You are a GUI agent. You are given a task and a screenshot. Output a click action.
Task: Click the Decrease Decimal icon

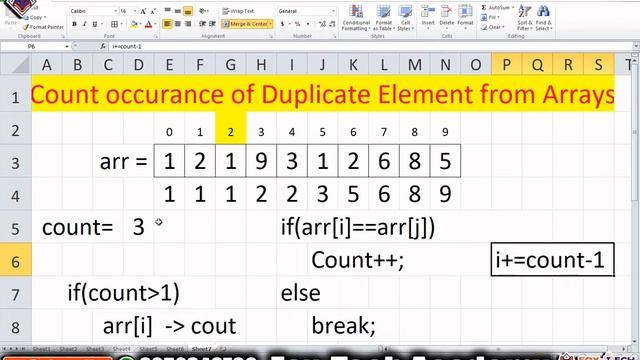332,24
